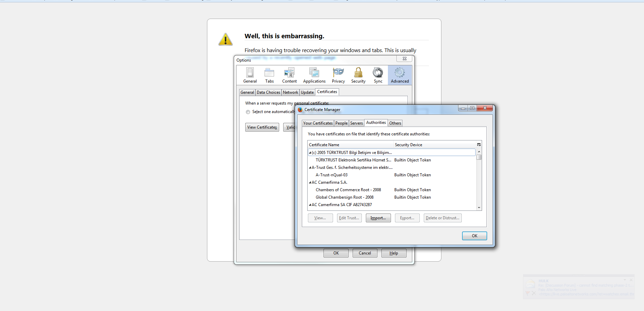644x311 pixels.
Task: Click the View... button in Certificate Manager
Action: pyautogui.click(x=320, y=218)
